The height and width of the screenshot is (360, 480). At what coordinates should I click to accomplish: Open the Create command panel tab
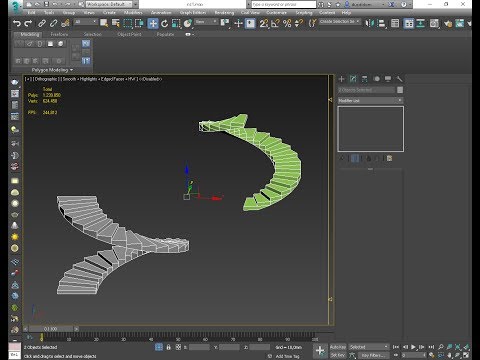click(341, 79)
